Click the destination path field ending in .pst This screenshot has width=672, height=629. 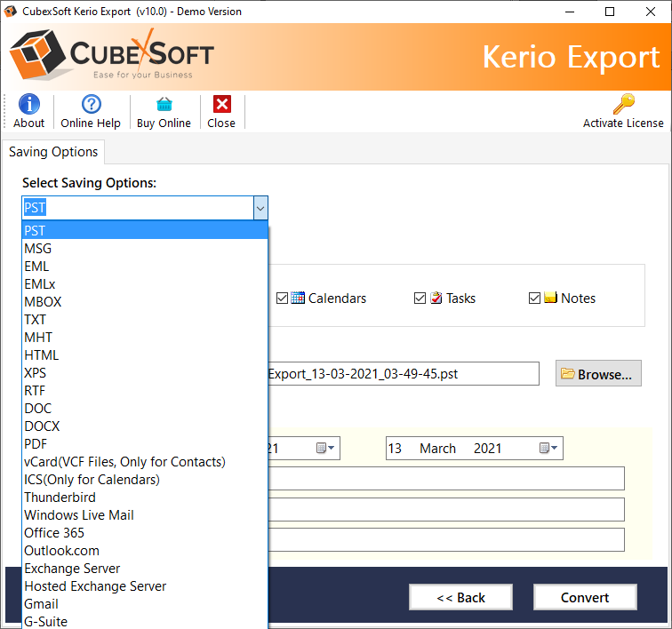tap(404, 374)
